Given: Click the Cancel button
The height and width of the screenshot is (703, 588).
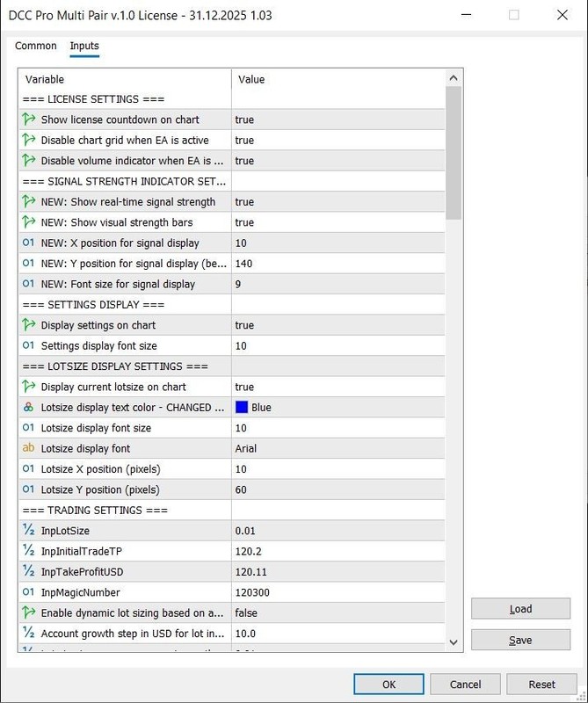Looking at the screenshot, I should tap(465, 685).
